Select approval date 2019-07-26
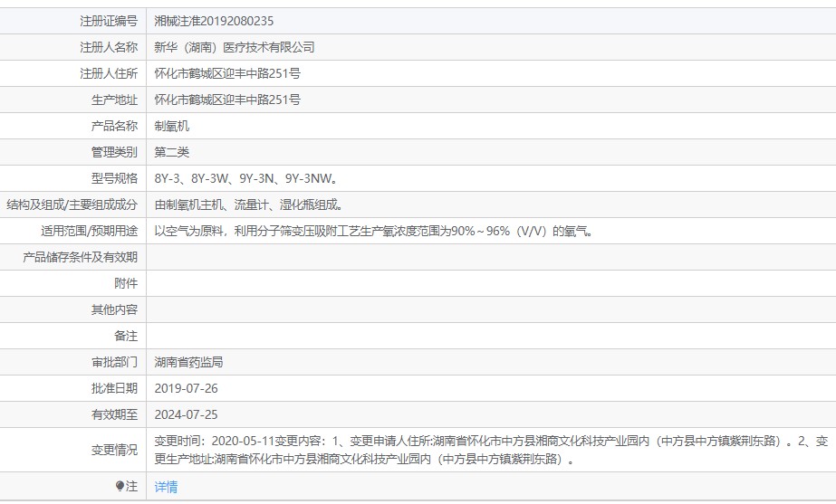The height and width of the screenshot is (504, 836). click(x=186, y=388)
